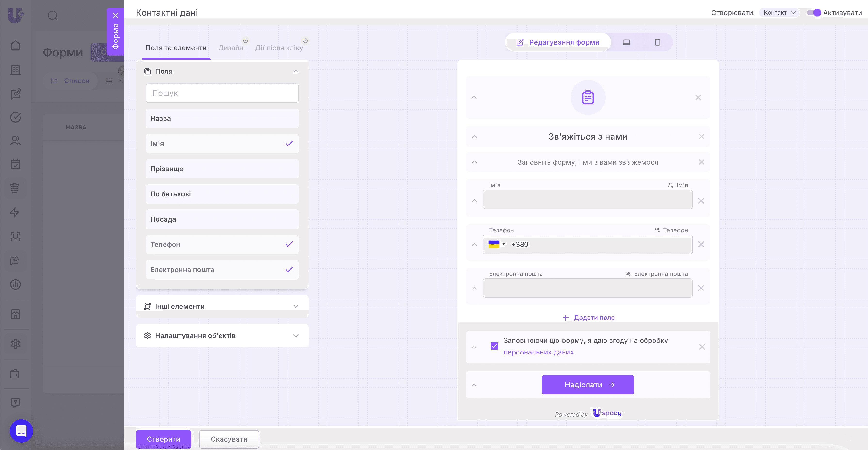The height and width of the screenshot is (450, 868).
Task: Remove the Зв'яжіться з нами heading
Action: [701, 137]
